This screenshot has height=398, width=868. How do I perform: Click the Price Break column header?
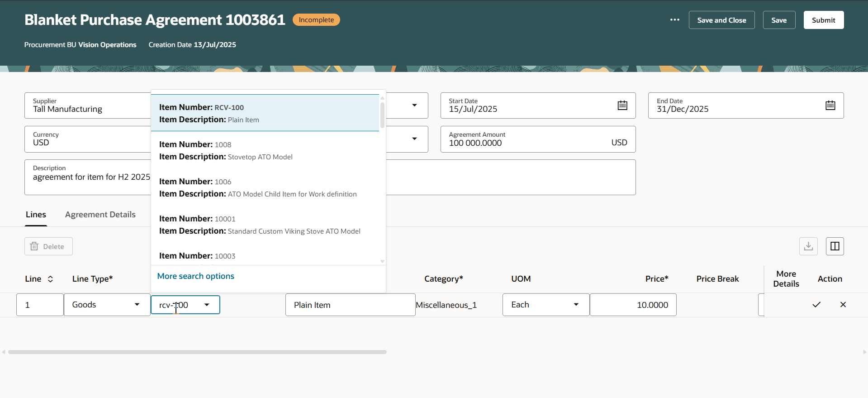(717, 279)
